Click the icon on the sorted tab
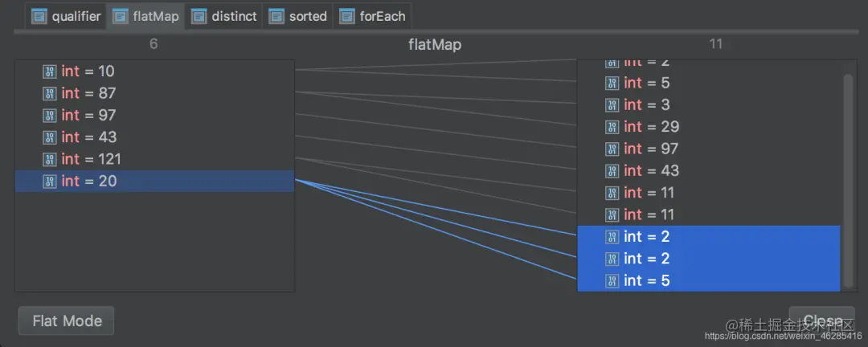The height and width of the screenshot is (347, 868). pyautogui.click(x=276, y=17)
